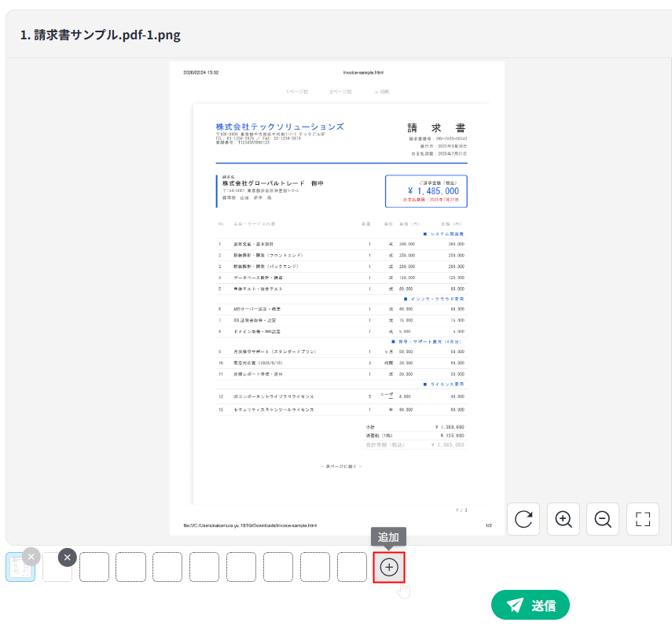Click the 1ページ目 tab in the preview

(x=296, y=92)
